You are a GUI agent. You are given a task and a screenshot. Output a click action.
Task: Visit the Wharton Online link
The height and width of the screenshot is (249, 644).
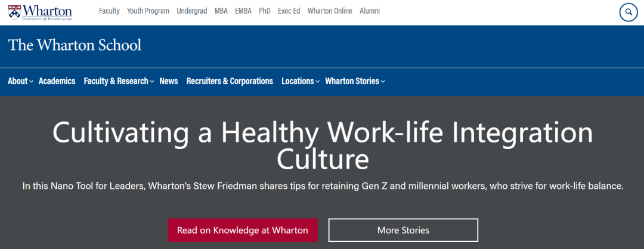(330, 11)
